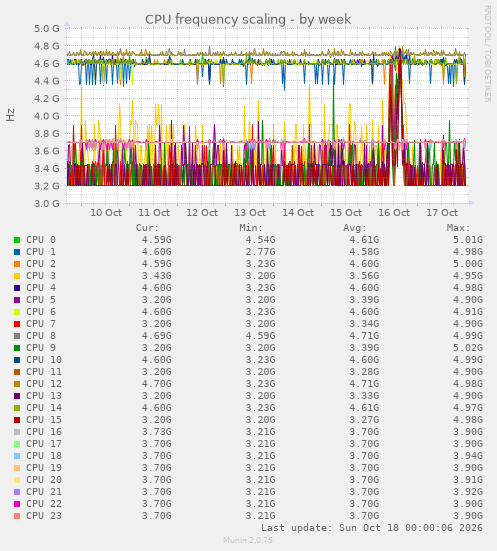Click CPU 8 current value 4.69G
Image resolution: width=497 pixels, height=551 pixels.
coord(157,336)
